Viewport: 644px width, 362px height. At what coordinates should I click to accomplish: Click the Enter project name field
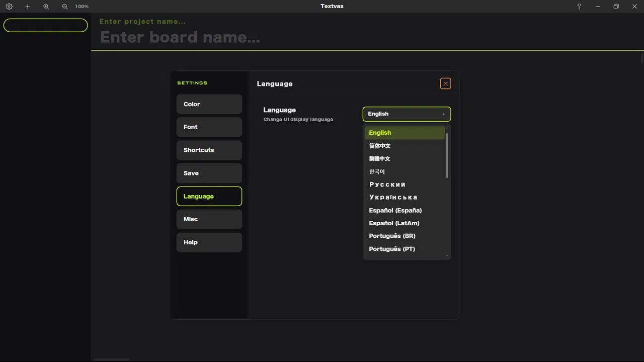pos(142,22)
